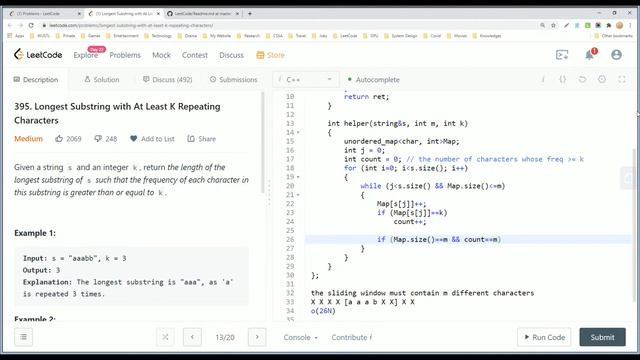This screenshot has width=640, height=360.
Task: Bookmark this page star icon
Action: [x=553, y=25]
